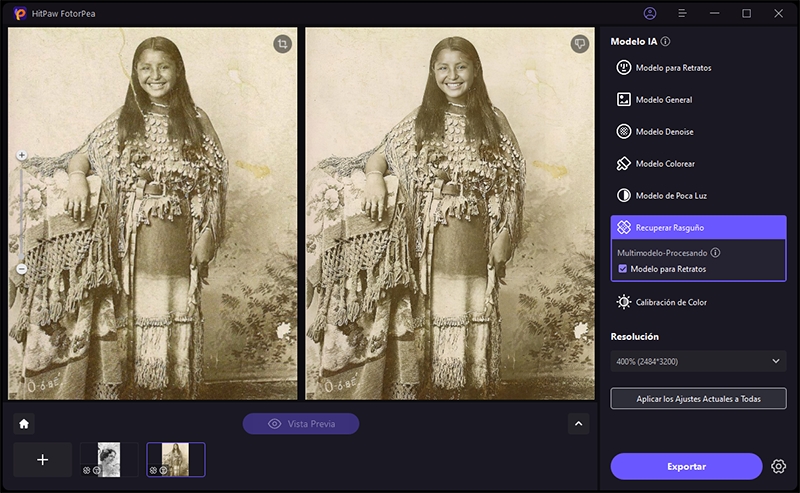Click the Modelo de Poca Luz half-circle icon
800x493 pixels.
coord(623,195)
